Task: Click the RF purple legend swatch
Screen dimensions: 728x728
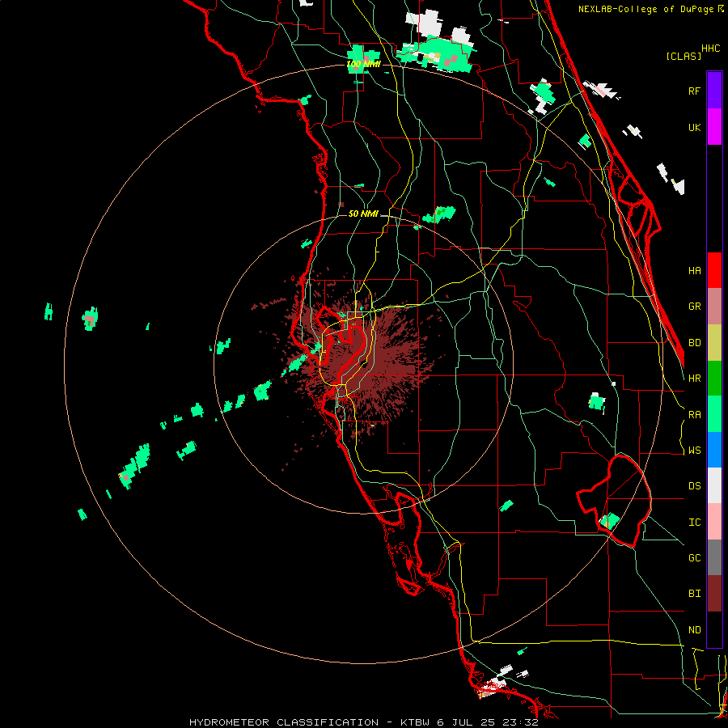Action: pos(714,91)
